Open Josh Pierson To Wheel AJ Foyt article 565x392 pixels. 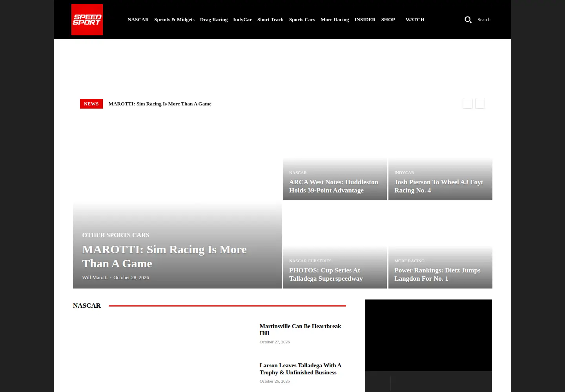point(439,186)
